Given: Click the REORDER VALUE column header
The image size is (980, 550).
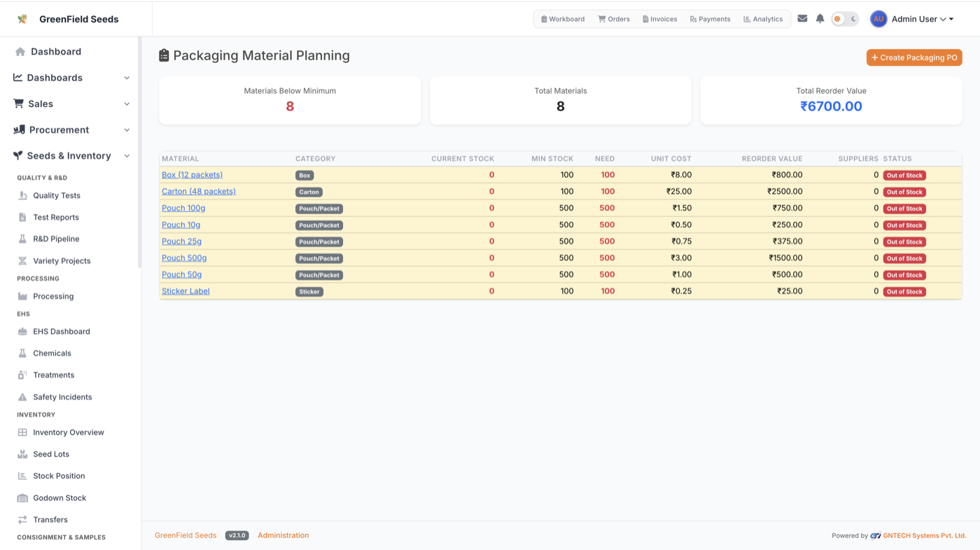Looking at the screenshot, I should 772,159.
